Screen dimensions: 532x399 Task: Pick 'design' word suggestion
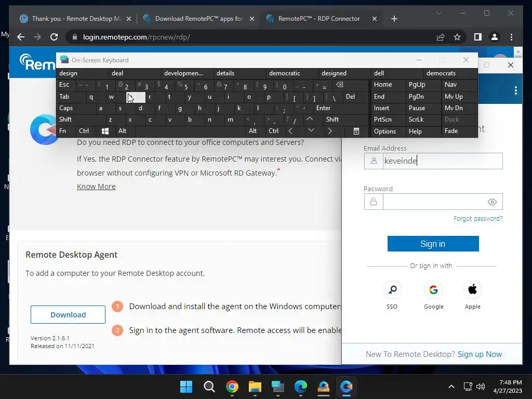point(83,73)
